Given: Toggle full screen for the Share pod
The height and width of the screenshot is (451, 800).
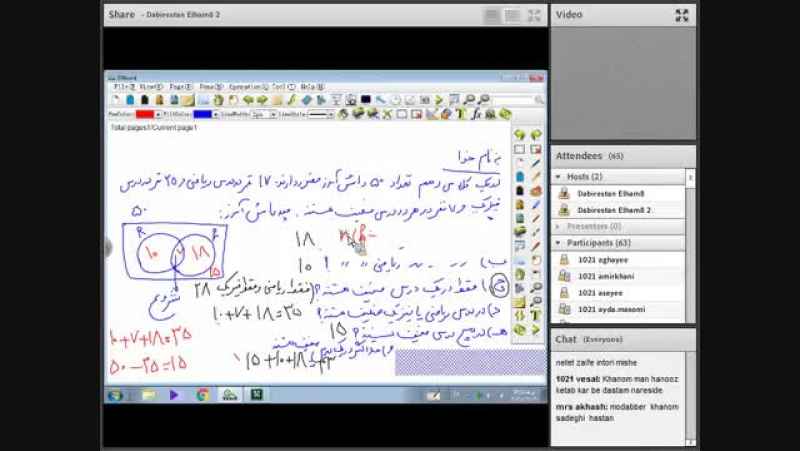Looking at the screenshot, I should (x=534, y=15).
